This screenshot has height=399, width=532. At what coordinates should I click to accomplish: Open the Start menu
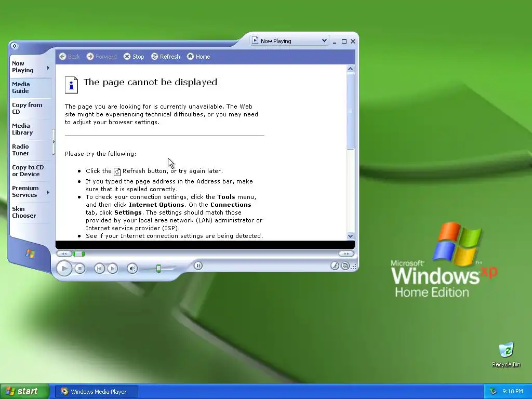coord(24,392)
